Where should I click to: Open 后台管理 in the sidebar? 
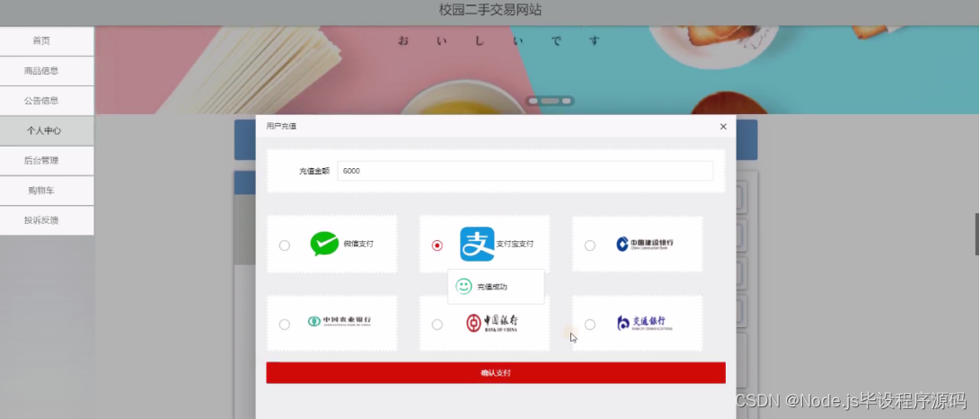(47, 161)
